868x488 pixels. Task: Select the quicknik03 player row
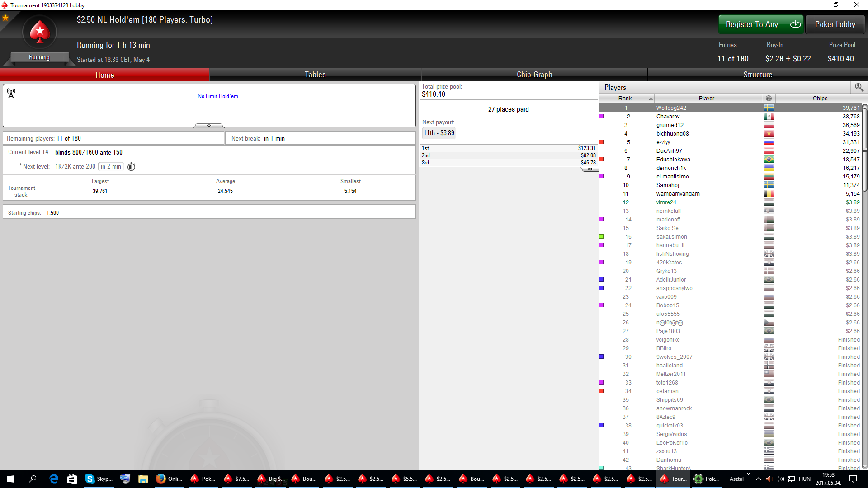(x=730, y=426)
